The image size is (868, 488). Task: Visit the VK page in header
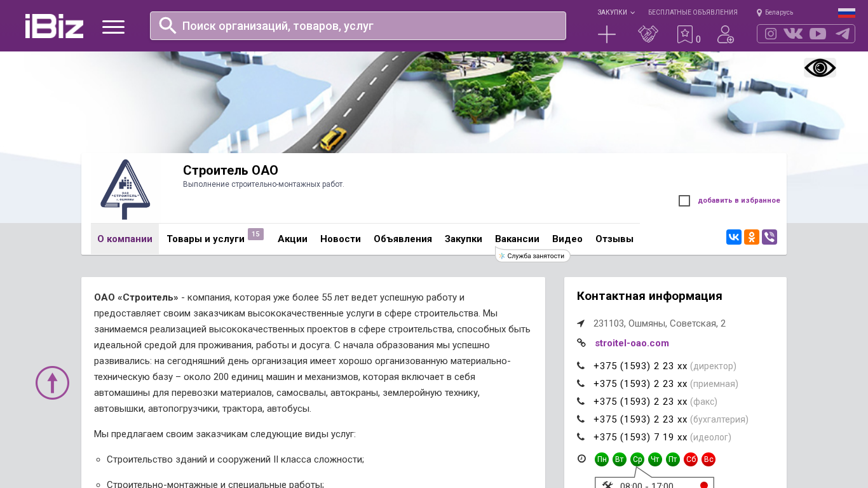tap(793, 34)
